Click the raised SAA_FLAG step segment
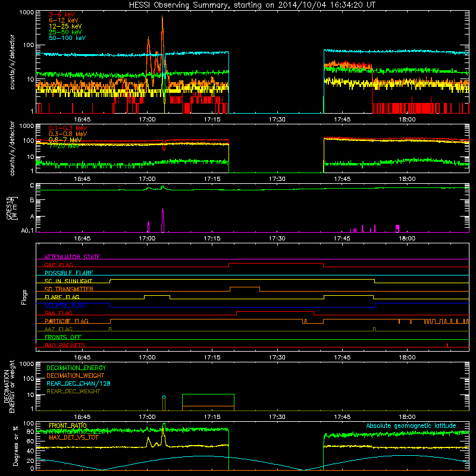This screenshot has height=476, width=476. click(275, 311)
